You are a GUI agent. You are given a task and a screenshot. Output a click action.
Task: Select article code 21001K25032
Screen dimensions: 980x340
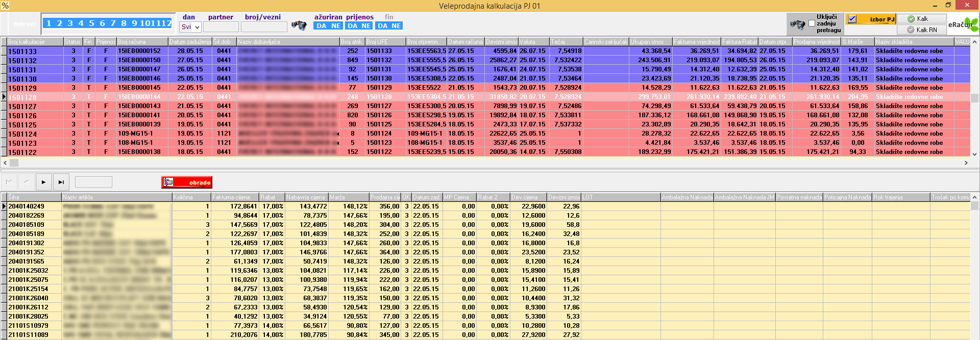(28, 271)
